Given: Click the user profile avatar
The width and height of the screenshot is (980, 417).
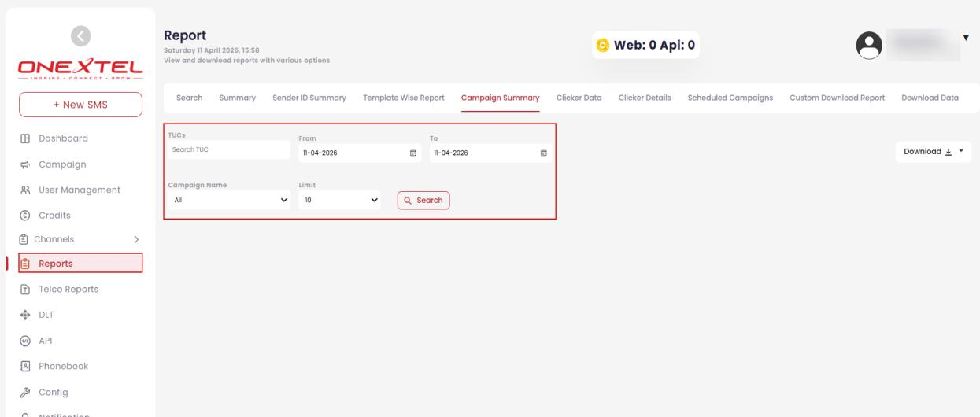Looking at the screenshot, I should pos(871,46).
